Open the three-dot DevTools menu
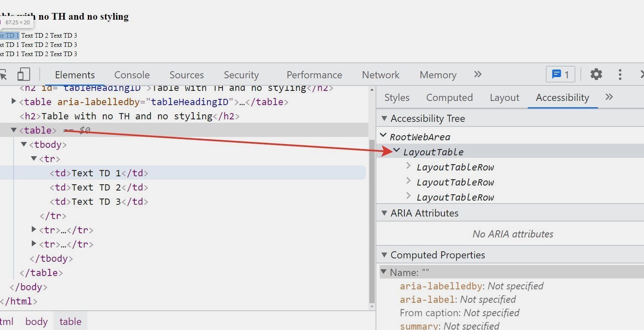 [x=620, y=75]
